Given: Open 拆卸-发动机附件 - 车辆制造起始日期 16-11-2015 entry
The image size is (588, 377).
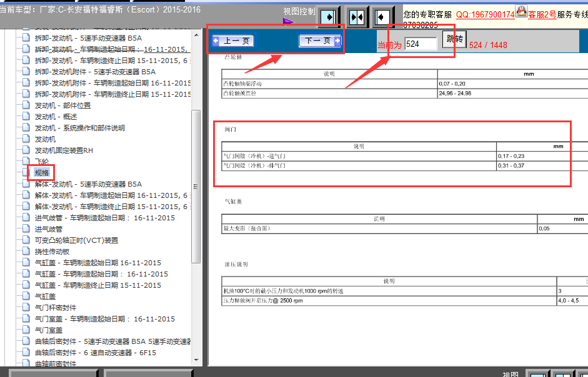Looking at the screenshot, I should point(112,83).
